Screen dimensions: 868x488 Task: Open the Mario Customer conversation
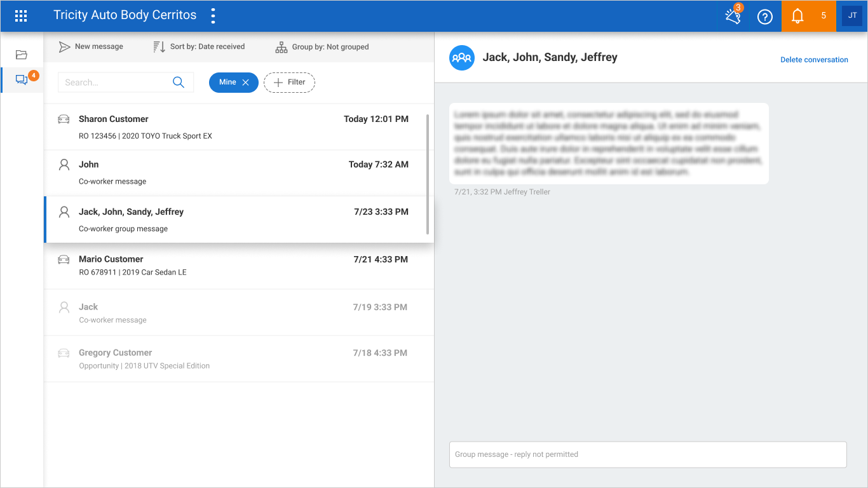[238, 266]
